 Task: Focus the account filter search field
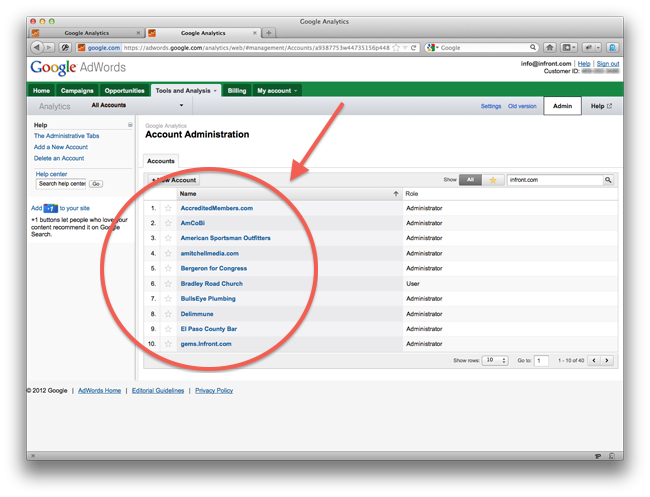pyautogui.click(x=555, y=180)
